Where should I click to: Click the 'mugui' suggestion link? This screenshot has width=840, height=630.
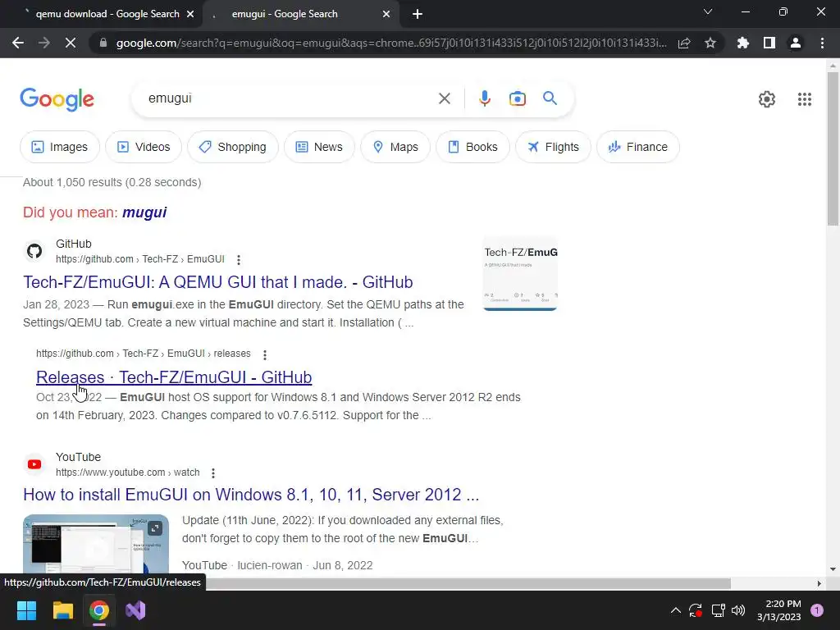(x=144, y=212)
